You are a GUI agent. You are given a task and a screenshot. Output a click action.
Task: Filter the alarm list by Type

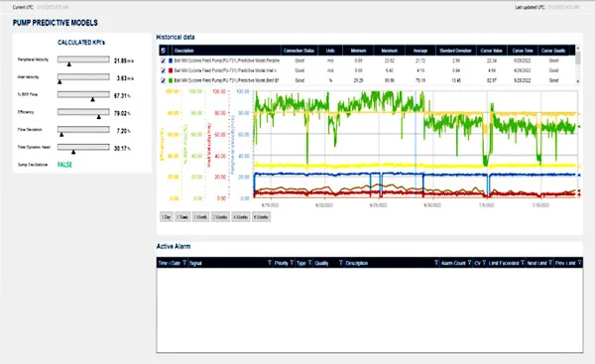(309, 263)
